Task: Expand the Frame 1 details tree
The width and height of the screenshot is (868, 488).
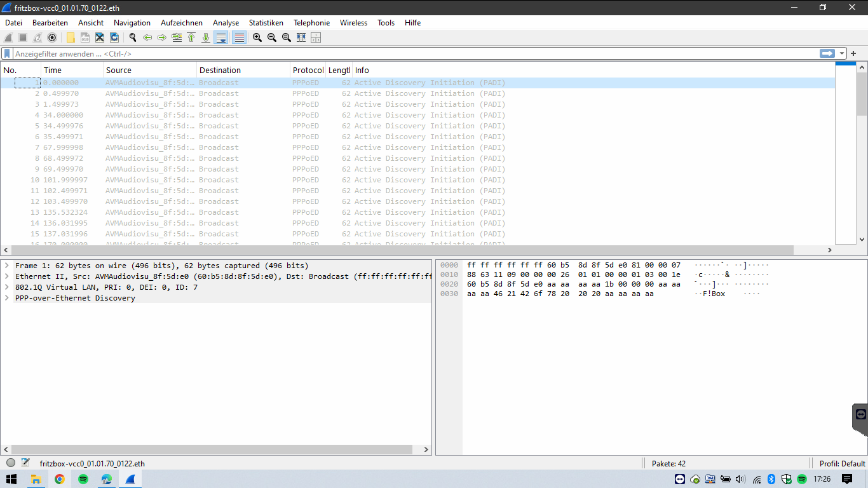Action: pos(6,266)
